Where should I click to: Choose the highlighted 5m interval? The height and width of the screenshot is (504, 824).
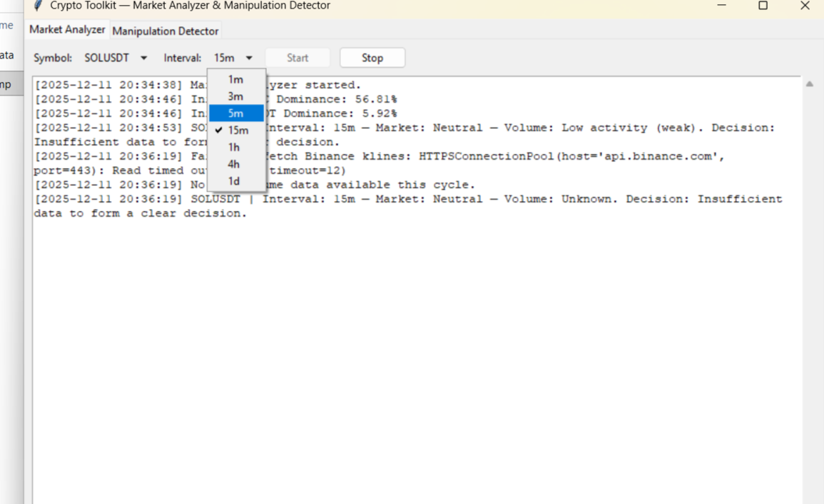pos(235,113)
